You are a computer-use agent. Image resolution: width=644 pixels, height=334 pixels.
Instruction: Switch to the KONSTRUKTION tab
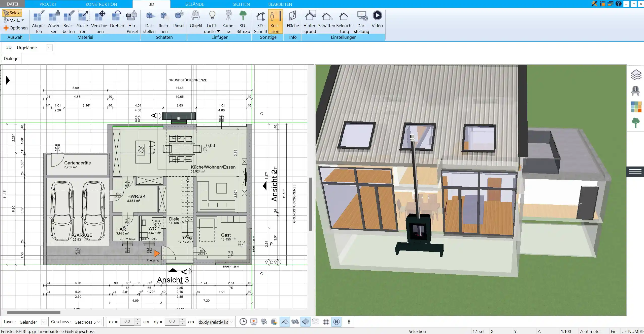coord(101,4)
